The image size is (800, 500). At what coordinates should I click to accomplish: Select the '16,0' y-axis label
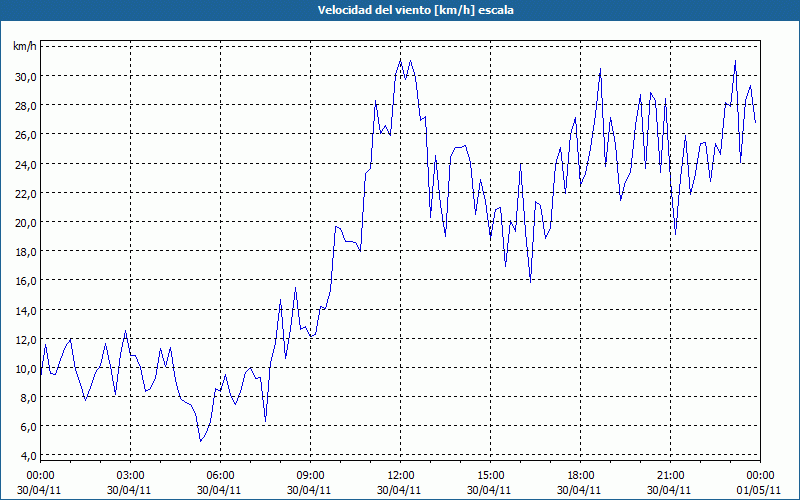(x=26, y=281)
